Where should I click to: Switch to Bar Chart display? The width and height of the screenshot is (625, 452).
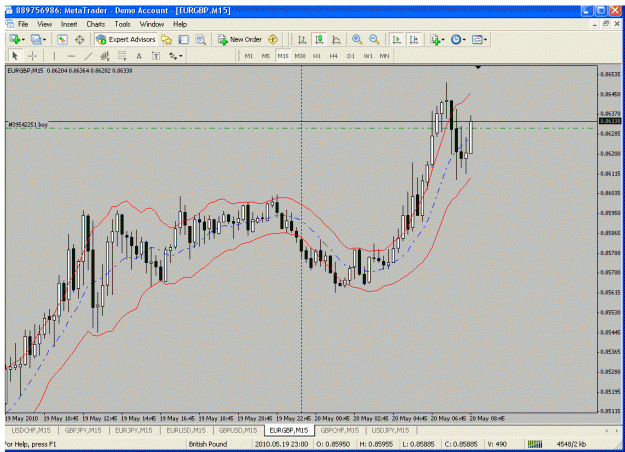(302, 39)
